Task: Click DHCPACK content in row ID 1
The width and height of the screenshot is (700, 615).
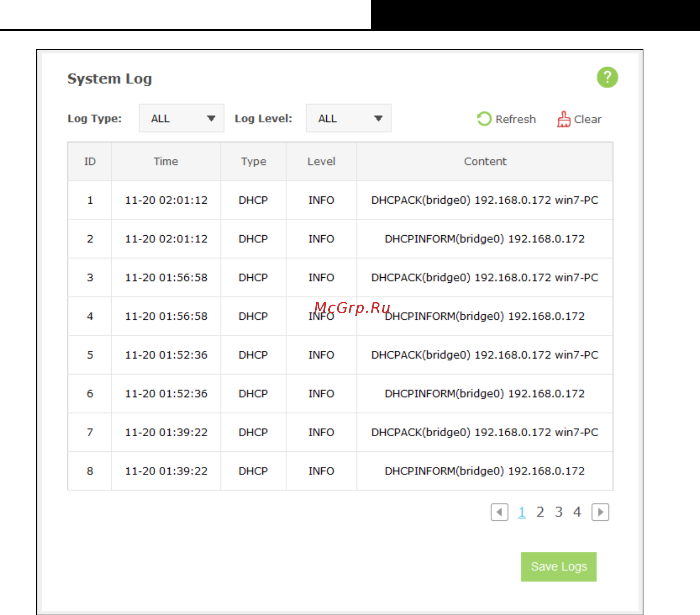Action: (x=485, y=200)
